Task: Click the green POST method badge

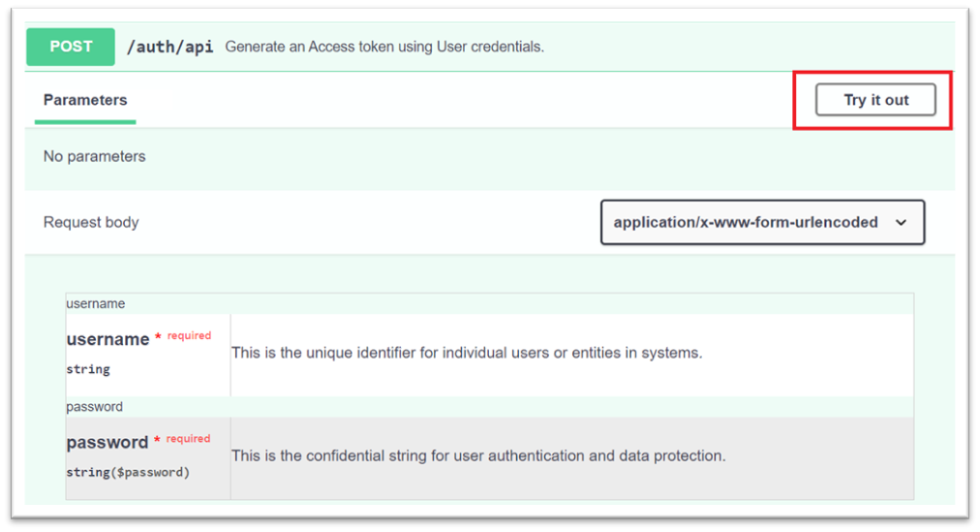Action: pos(71,47)
